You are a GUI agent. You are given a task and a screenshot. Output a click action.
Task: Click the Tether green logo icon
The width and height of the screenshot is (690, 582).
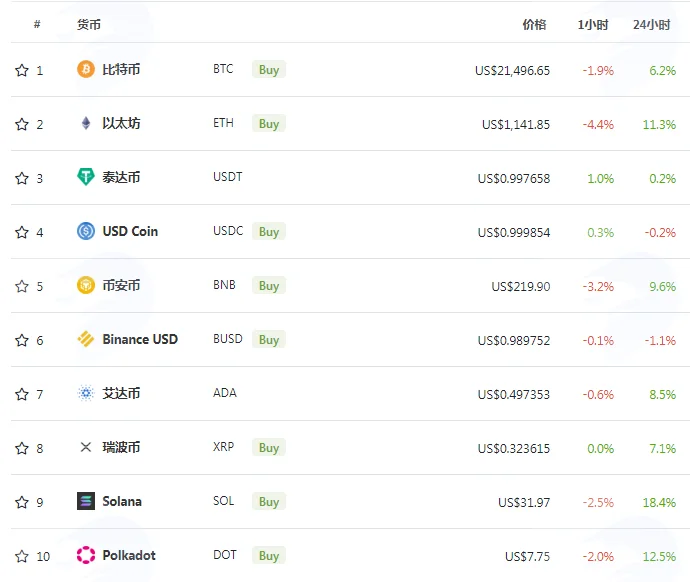click(x=86, y=177)
